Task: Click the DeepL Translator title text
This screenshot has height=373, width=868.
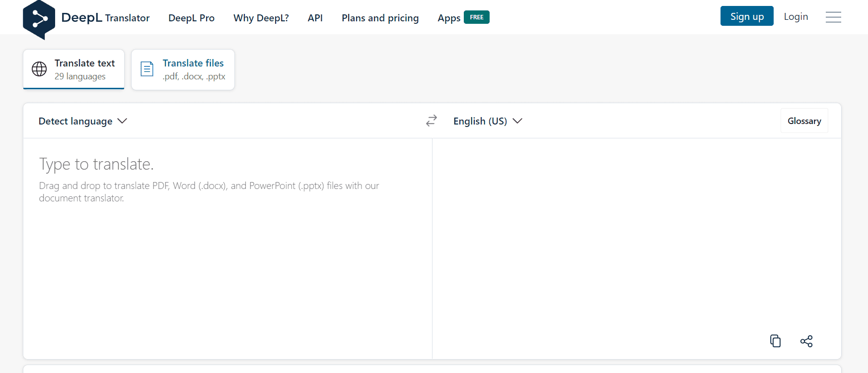Action: coord(105,17)
